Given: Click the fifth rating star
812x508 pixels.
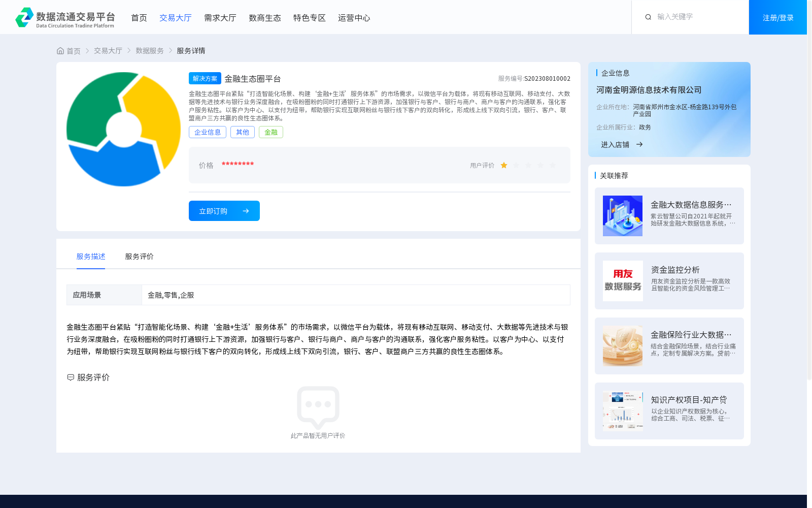Looking at the screenshot, I should [x=553, y=165].
